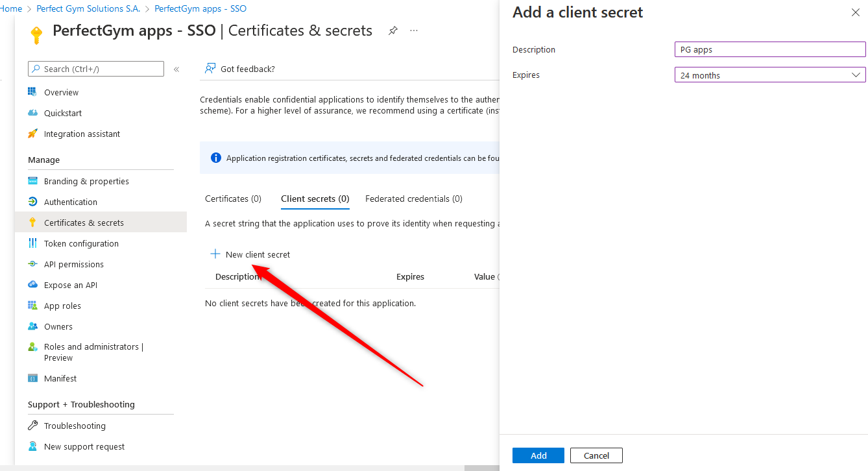
Task: Open Quickstart via its cloud icon
Action: click(32, 113)
